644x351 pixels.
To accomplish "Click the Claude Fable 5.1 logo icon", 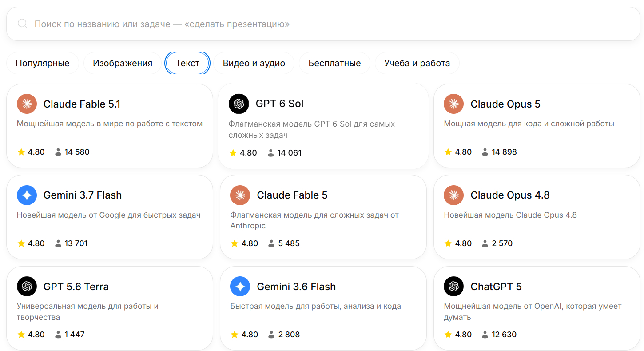I will [x=27, y=104].
